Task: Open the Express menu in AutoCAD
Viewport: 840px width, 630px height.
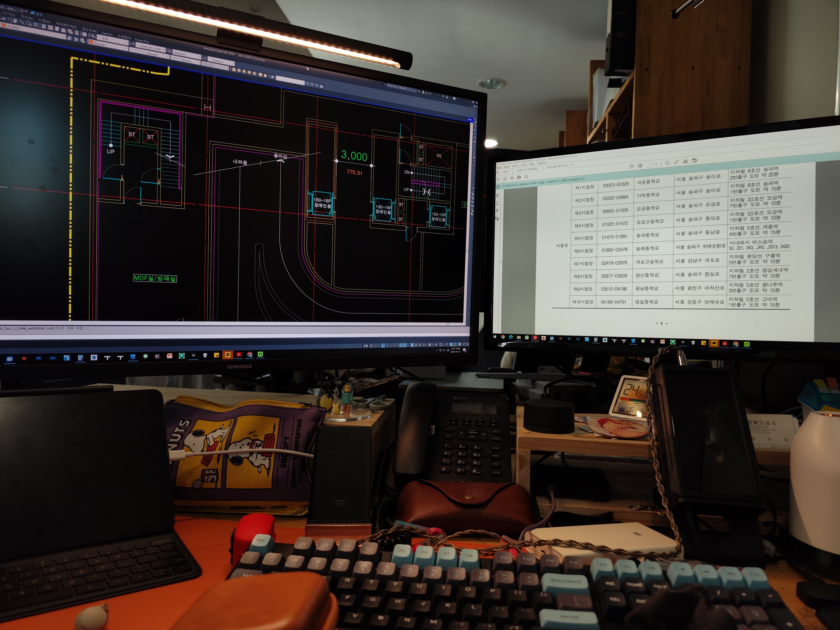Action: [107, 34]
